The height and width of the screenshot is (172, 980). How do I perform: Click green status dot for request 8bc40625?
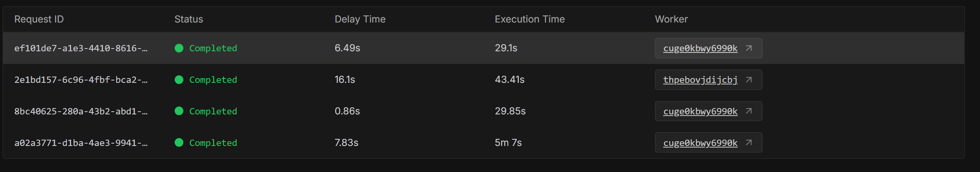(x=179, y=111)
